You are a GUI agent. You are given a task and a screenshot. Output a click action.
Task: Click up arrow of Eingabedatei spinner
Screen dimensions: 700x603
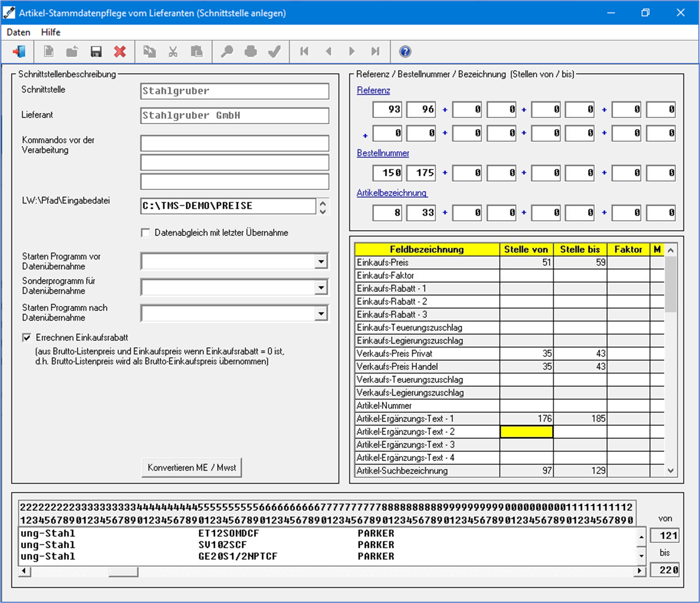click(323, 203)
